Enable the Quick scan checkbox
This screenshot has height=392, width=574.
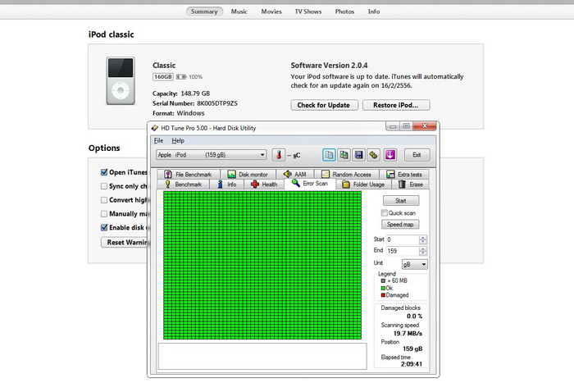pyautogui.click(x=385, y=213)
